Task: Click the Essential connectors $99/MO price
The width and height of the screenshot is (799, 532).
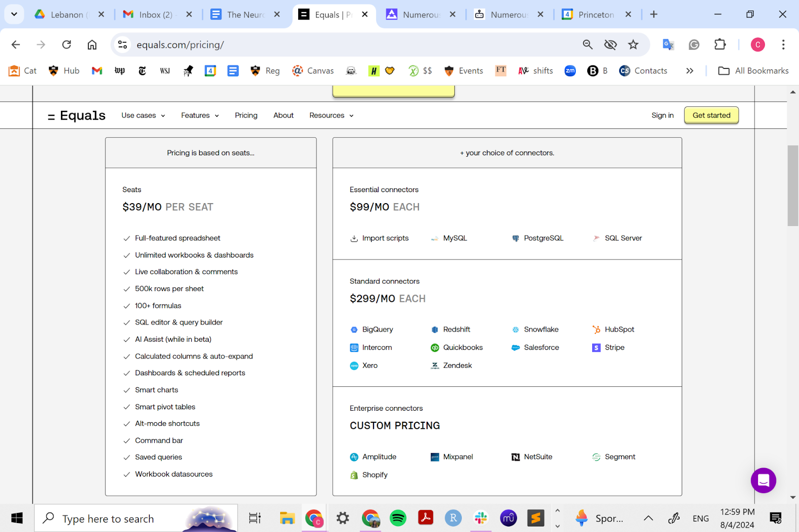Action: click(x=385, y=207)
